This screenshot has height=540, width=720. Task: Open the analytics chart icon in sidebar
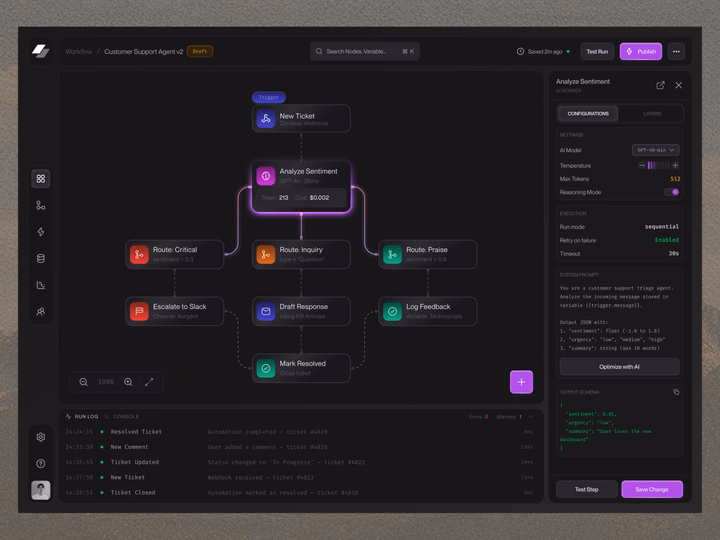coord(41,285)
